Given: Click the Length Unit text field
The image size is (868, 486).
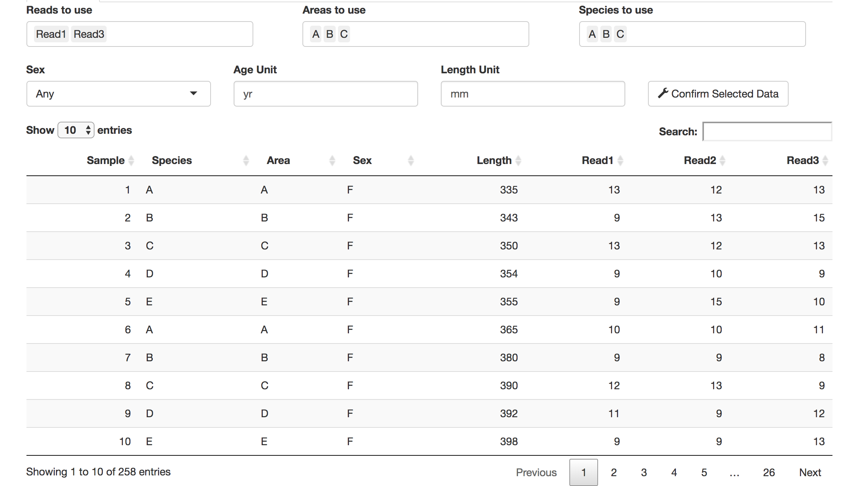Looking at the screenshot, I should pyautogui.click(x=533, y=94).
